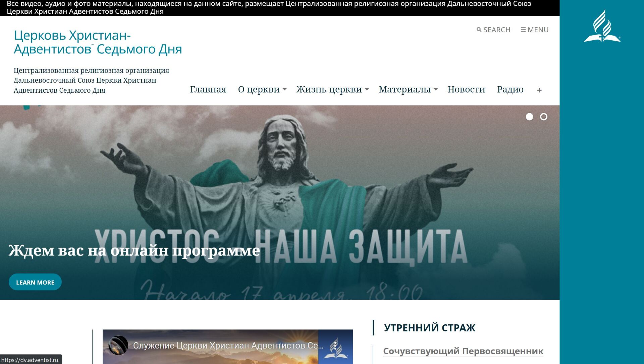Expand the Материалы dropdown arrow
Viewport: 644px width, 364px height.
(x=436, y=89)
